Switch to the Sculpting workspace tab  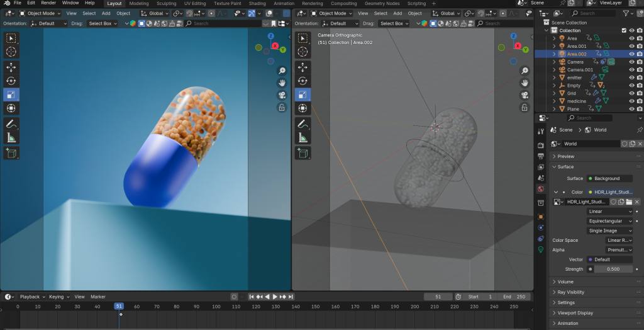(166, 3)
